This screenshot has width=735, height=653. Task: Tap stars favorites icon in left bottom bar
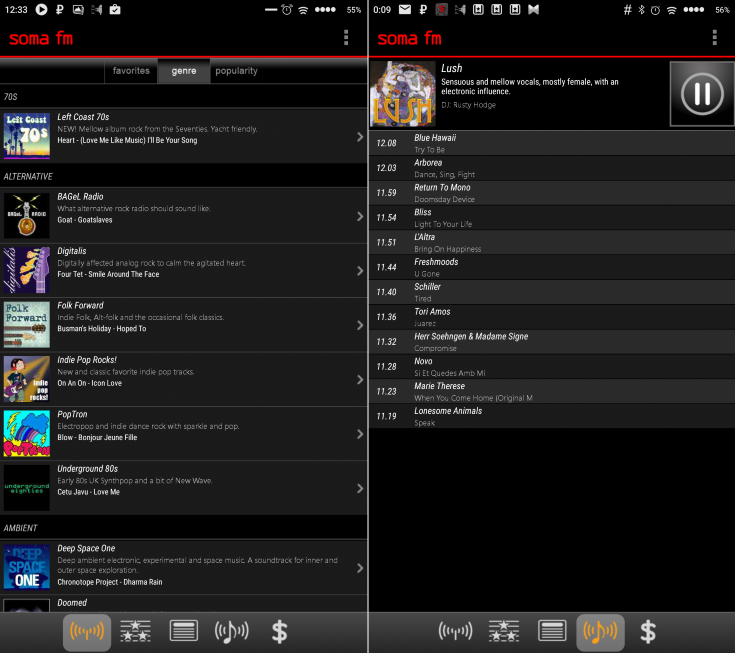pos(135,631)
